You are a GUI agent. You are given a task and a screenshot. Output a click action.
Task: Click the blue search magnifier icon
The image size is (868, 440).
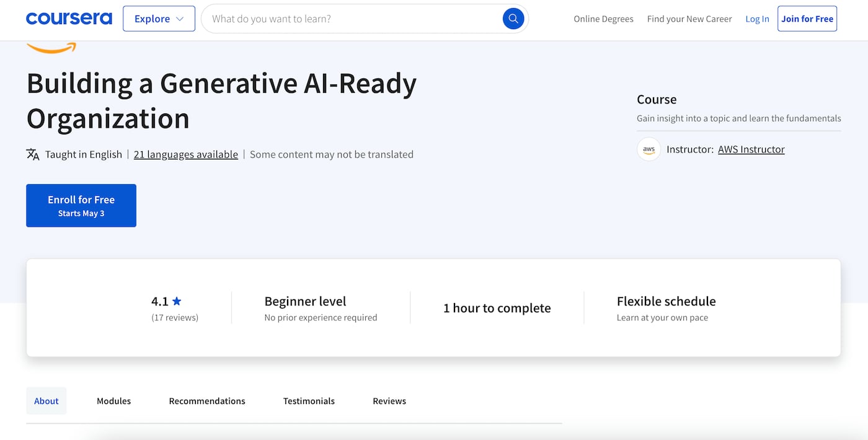513,19
